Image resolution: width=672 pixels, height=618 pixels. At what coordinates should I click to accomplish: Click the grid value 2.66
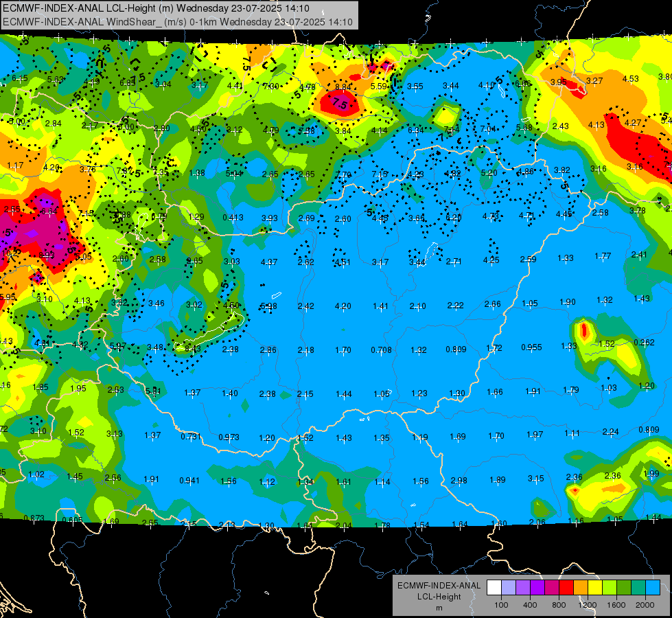click(492, 304)
